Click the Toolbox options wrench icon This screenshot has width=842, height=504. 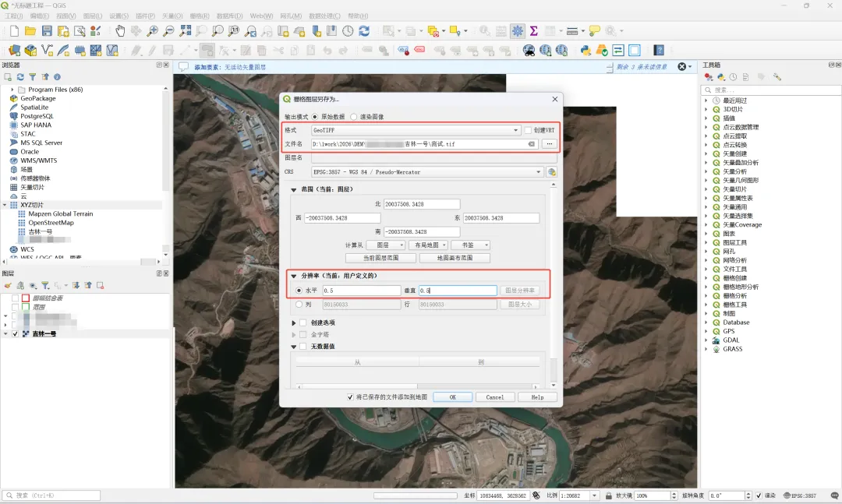point(777,77)
